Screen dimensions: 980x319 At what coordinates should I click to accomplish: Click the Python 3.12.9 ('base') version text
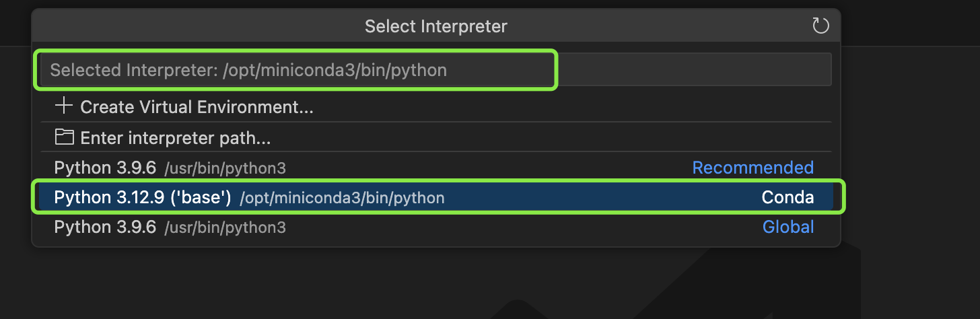click(143, 197)
